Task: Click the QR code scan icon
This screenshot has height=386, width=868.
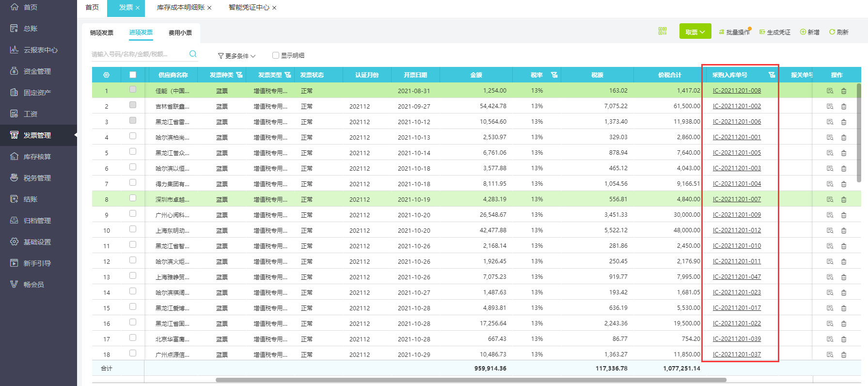Action: (663, 31)
